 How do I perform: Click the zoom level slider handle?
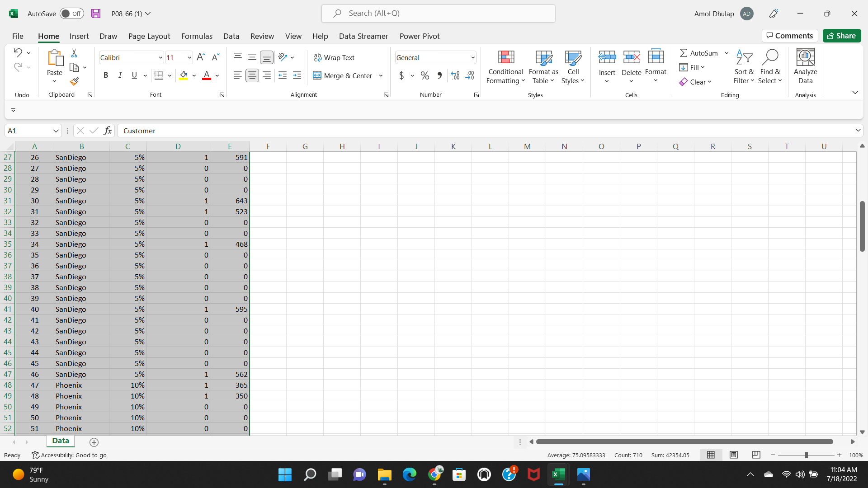coord(806,455)
